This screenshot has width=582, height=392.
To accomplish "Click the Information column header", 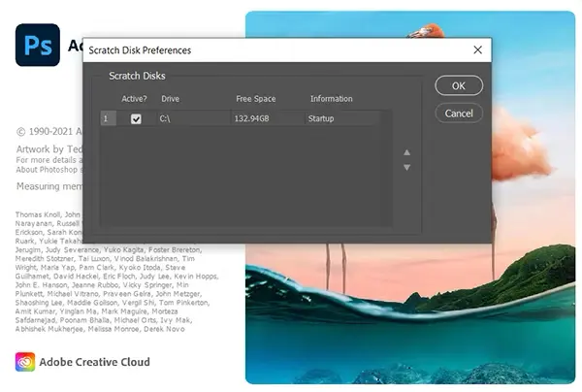I will pos(331,99).
